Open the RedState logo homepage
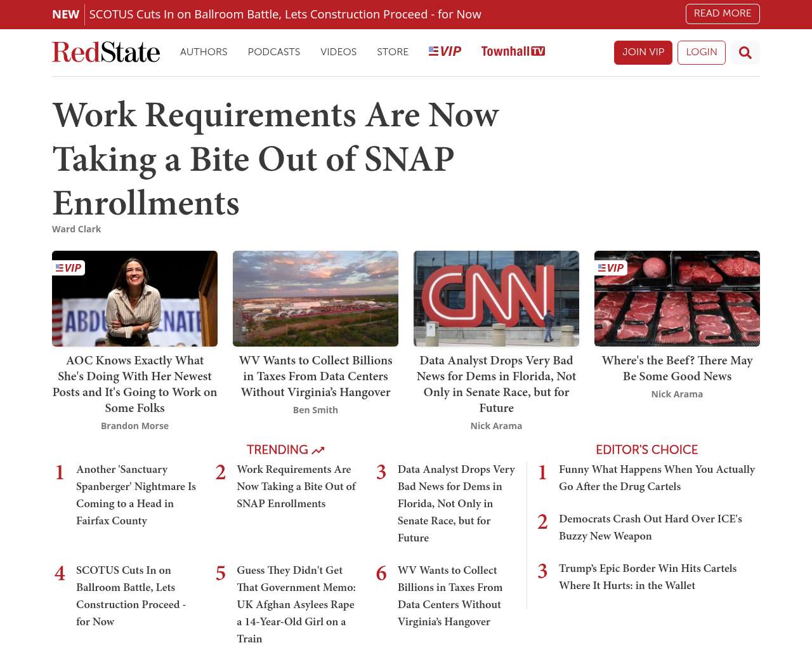This screenshot has height=650, width=812. click(x=106, y=52)
